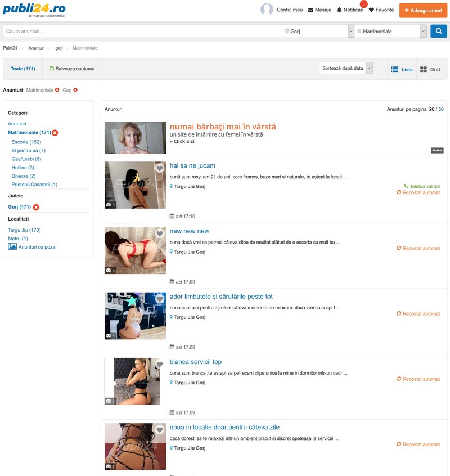The image size is (450, 476).
Task: Click the user avatar icon
Action: pos(267,10)
